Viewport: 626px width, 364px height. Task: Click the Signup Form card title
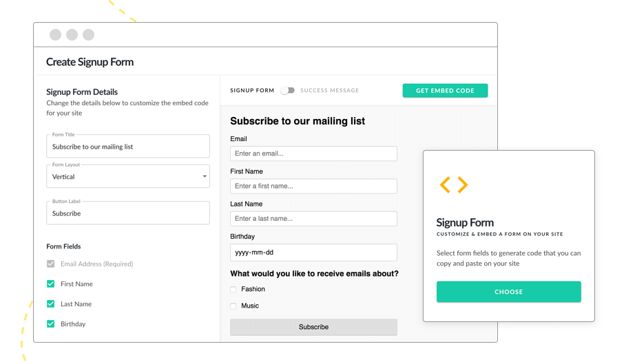coord(465,222)
